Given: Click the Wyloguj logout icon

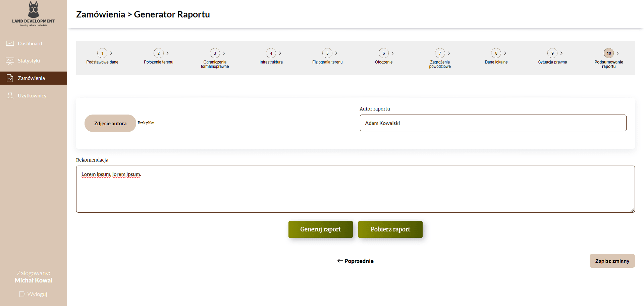Looking at the screenshot, I should pos(22,294).
